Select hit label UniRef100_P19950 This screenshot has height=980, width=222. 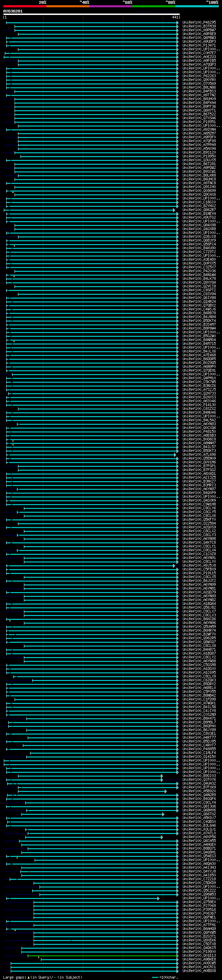199,156
